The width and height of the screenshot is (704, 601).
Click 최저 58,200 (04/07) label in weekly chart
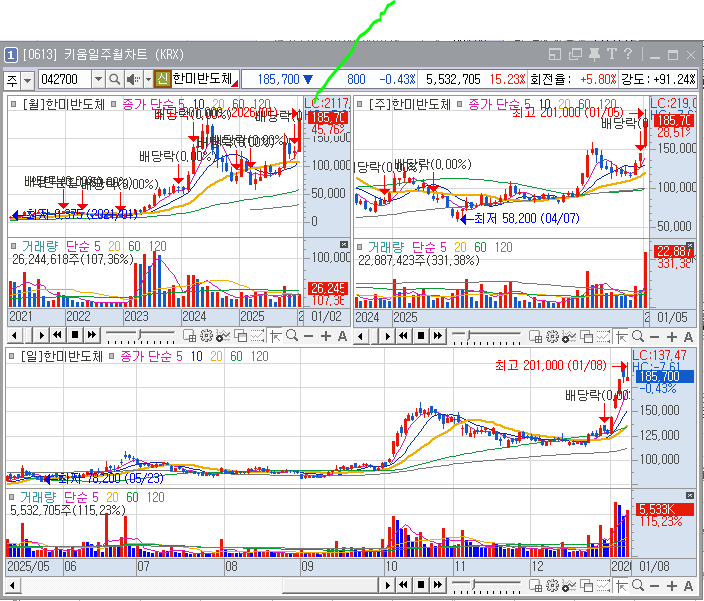point(527,219)
